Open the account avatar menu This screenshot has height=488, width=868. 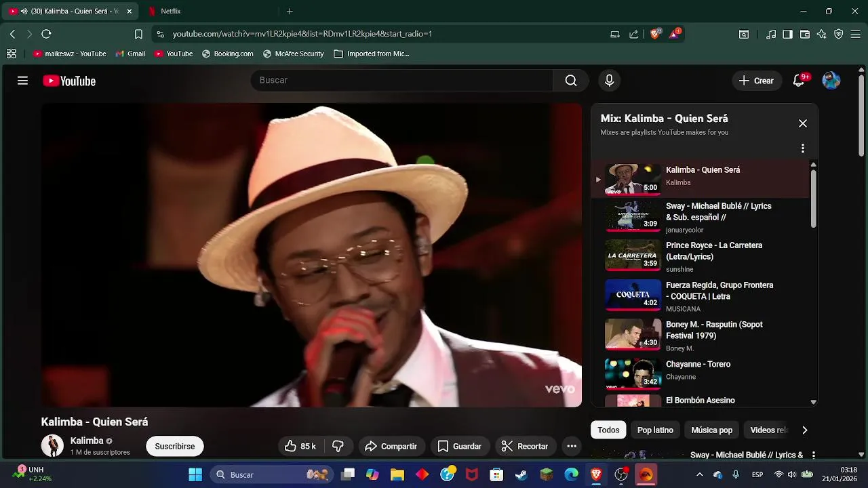click(x=831, y=81)
